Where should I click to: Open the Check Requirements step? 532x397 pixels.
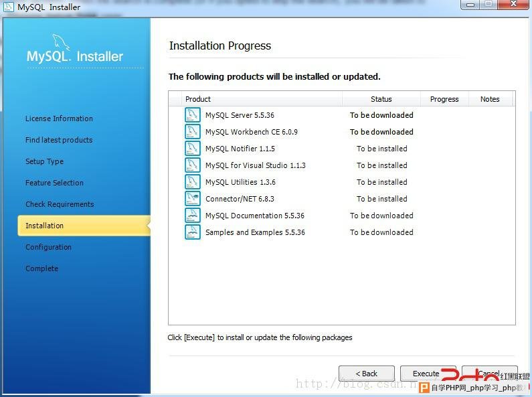tap(60, 204)
